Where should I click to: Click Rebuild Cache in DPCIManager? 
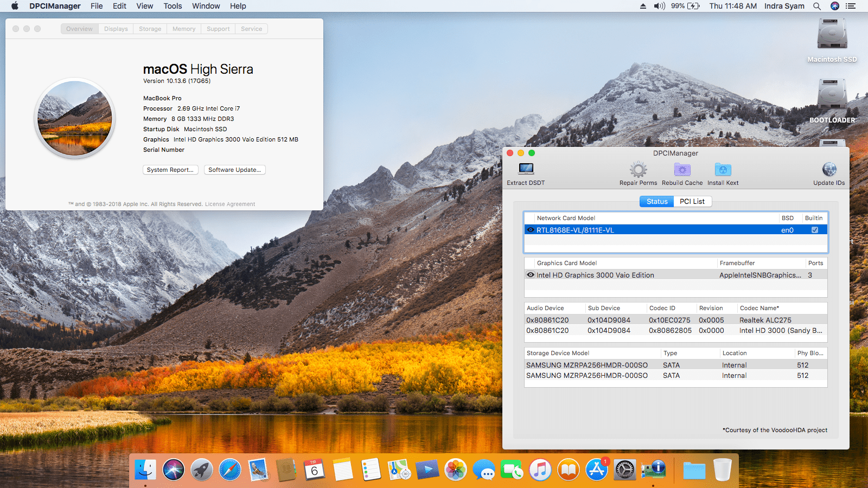[682, 172]
